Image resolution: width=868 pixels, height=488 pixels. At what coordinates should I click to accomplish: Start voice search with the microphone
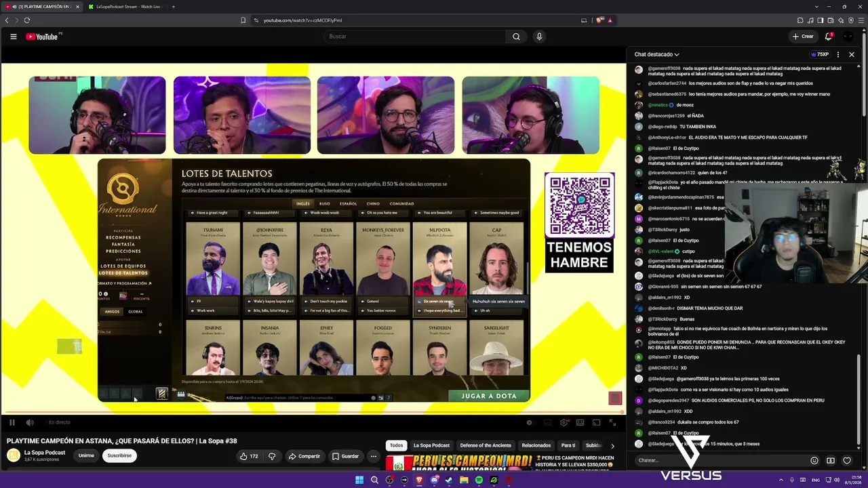(539, 37)
